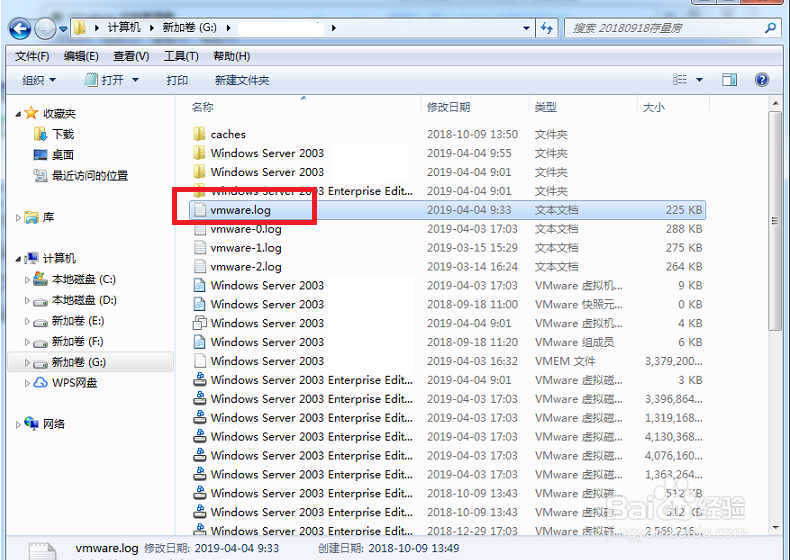Click 计算机 in the address breadcrumb
Screen dimensions: 790x560
click(x=124, y=27)
